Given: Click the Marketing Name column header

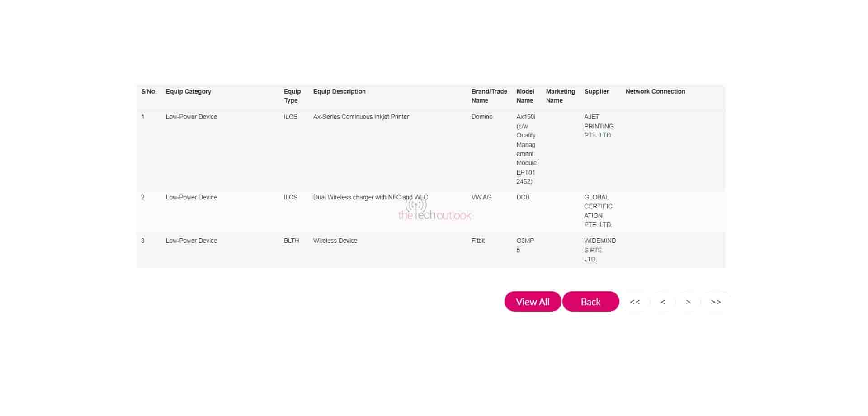Looking at the screenshot, I should point(560,96).
